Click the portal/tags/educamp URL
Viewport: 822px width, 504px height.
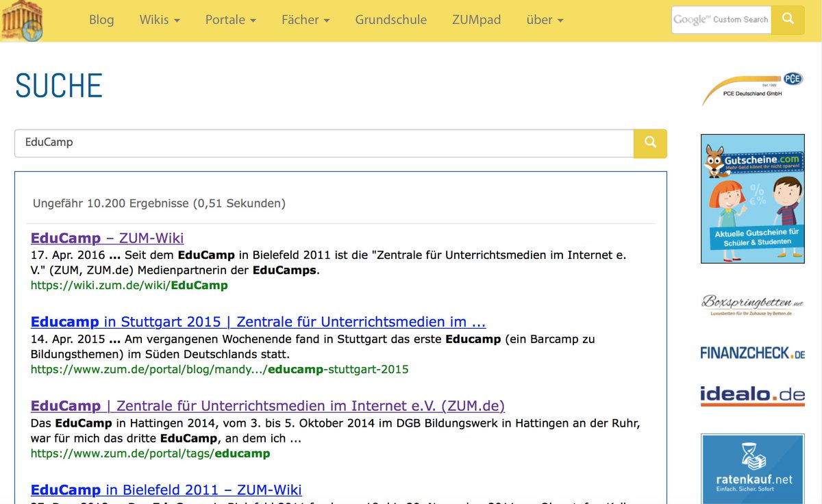150,453
